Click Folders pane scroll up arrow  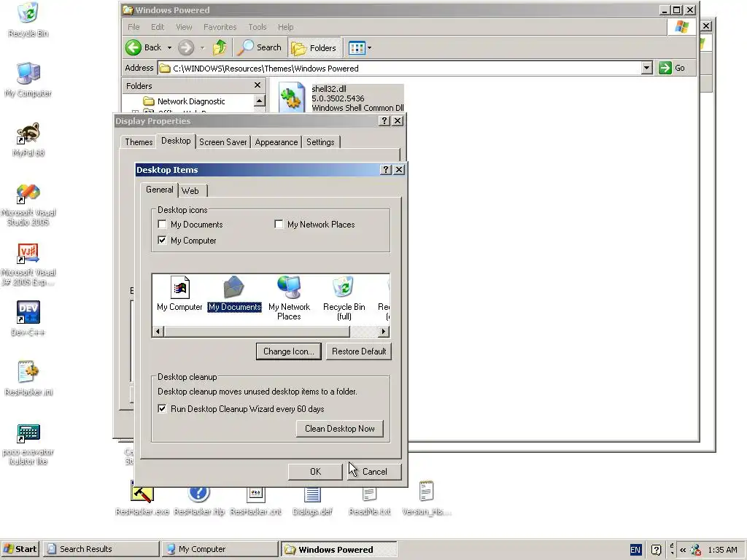point(259,101)
